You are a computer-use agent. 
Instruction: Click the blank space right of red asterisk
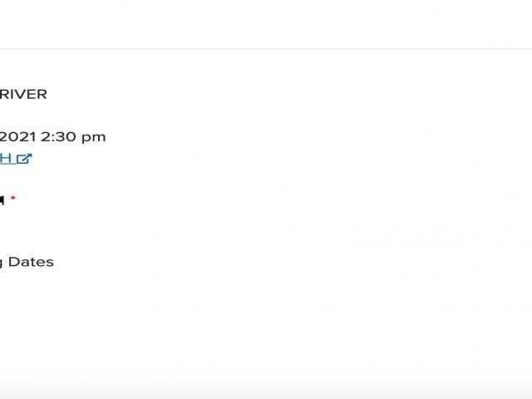[166, 199]
